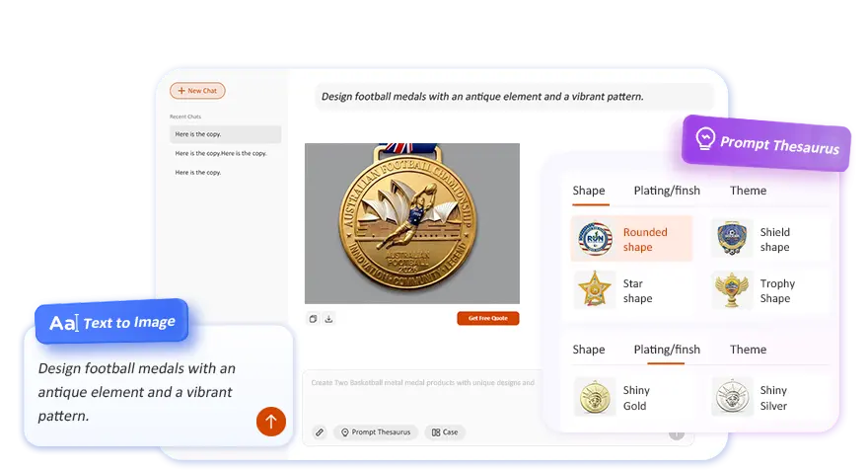
Task: Click the prompt text in the Text to Image card
Action: click(x=137, y=392)
